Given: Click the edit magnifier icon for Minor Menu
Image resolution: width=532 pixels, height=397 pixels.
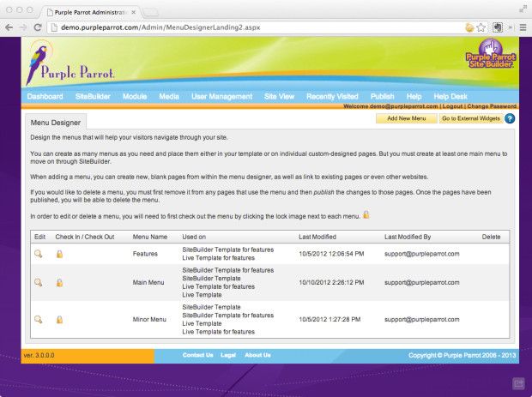Looking at the screenshot, I should 38,319.
